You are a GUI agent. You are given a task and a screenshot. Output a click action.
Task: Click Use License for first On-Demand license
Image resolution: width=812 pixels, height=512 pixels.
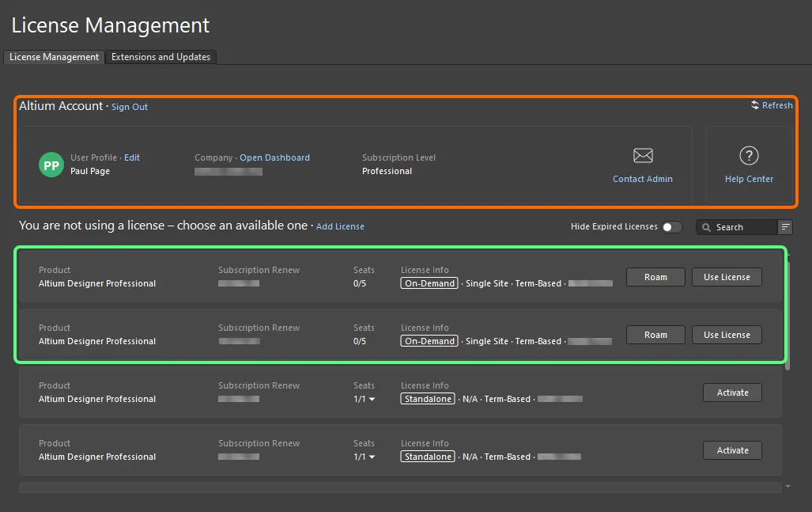pyautogui.click(x=727, y=277)
